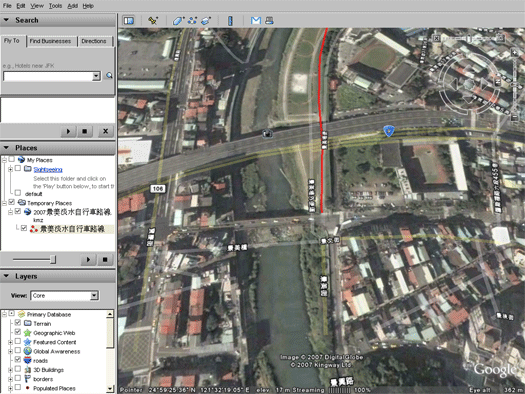Click the zoom slider beside the navigation compass
This screenshot has height=394, width=525.
pyautogui.click(x=515, y=85)
